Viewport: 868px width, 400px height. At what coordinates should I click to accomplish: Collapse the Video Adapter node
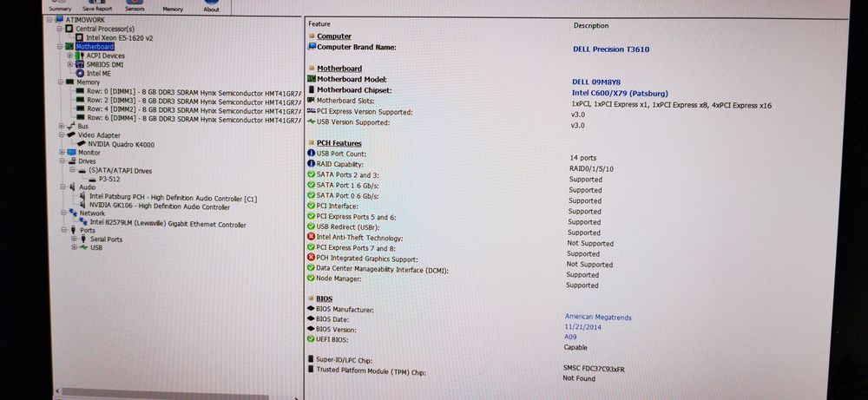(61, 134)
